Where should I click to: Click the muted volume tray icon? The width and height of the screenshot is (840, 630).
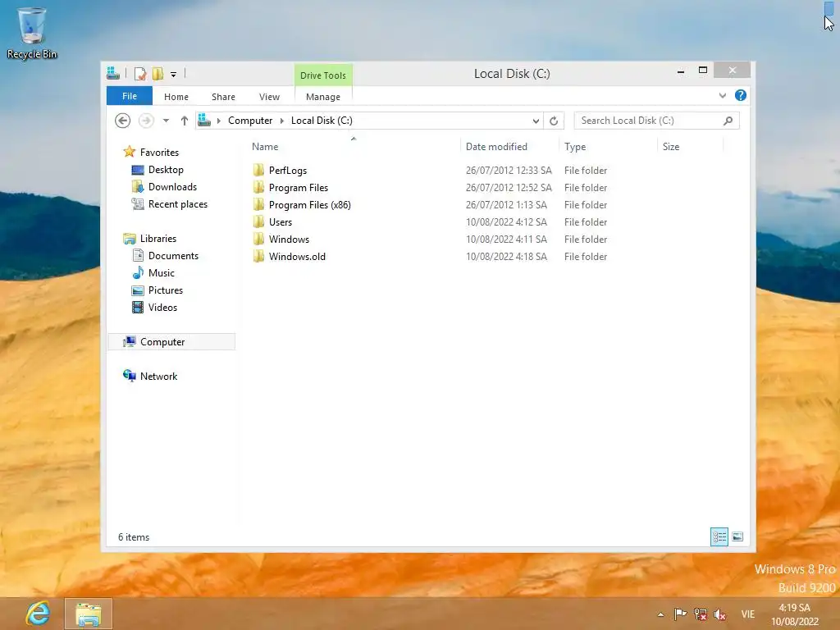coord(719,614)
